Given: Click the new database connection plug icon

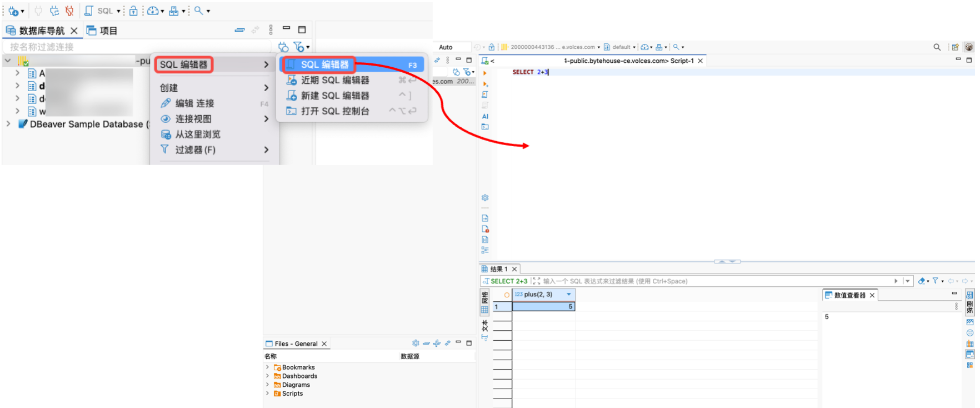Looking at the screenshot, I should (x=13, y=11).
